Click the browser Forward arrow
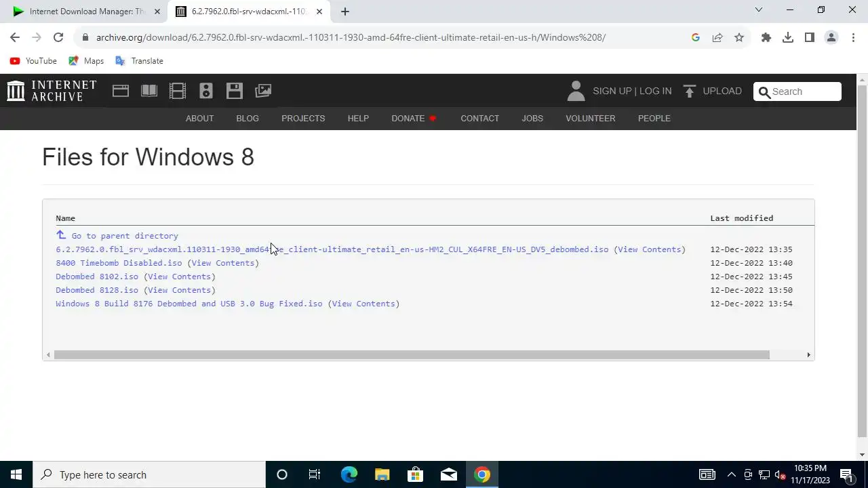Viewport: 868px width, 488px height. point(37,37)
